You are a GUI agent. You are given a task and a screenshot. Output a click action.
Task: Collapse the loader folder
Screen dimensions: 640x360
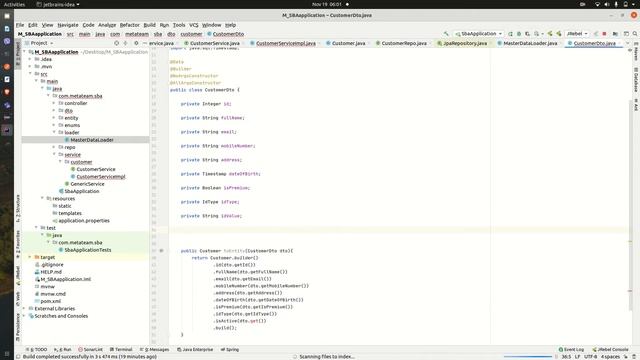(54, 132)
